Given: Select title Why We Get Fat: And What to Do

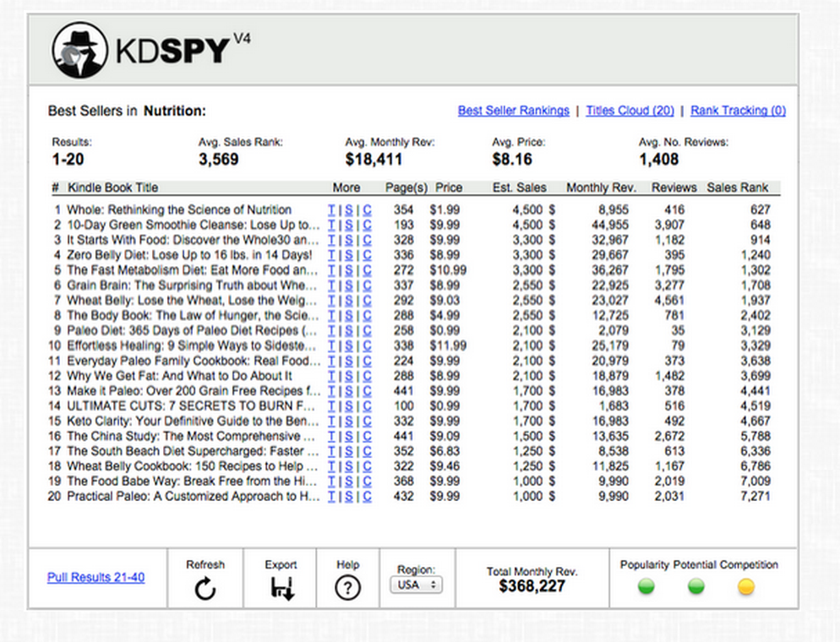Looking at the screenshot, I should [179, 376].
